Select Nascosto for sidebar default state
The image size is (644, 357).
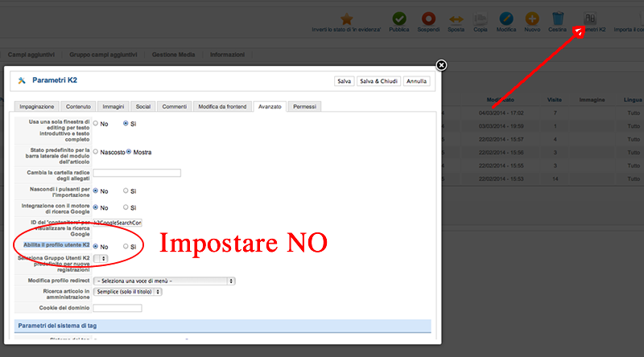point(96,152)
